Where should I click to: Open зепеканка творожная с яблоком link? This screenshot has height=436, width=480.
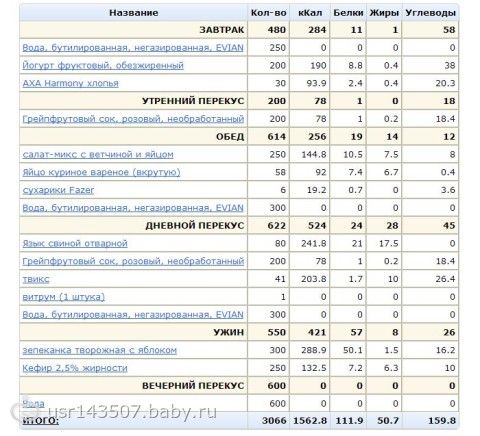click(x=100, y=350)
